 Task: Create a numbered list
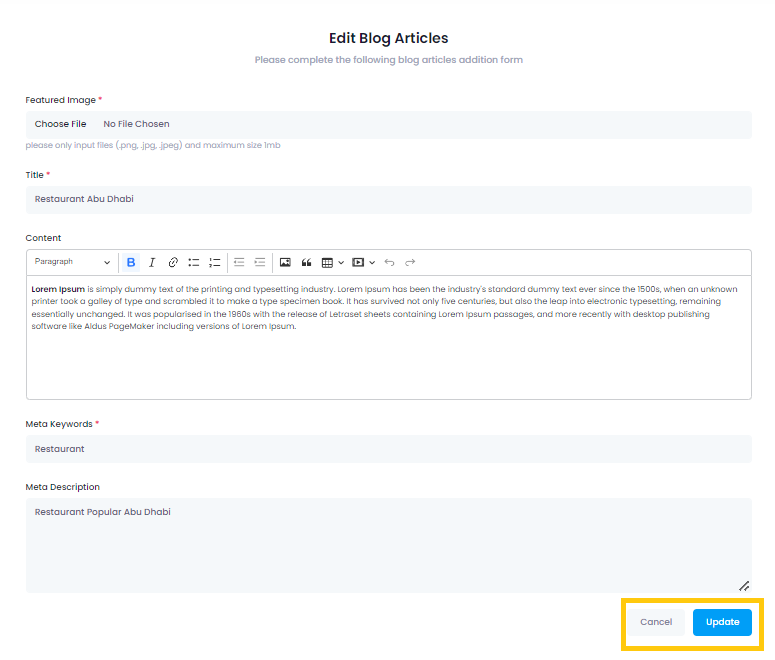pos(215,262)
